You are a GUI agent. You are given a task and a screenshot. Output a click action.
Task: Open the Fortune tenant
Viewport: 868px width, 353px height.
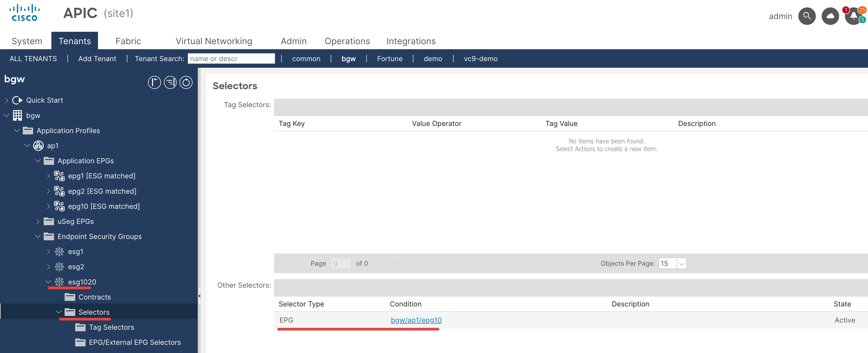pos(390,58)
